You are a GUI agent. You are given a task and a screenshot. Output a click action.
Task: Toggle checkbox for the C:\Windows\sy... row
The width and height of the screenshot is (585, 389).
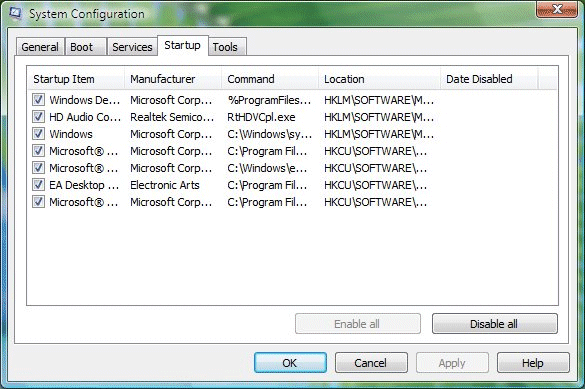38,134
